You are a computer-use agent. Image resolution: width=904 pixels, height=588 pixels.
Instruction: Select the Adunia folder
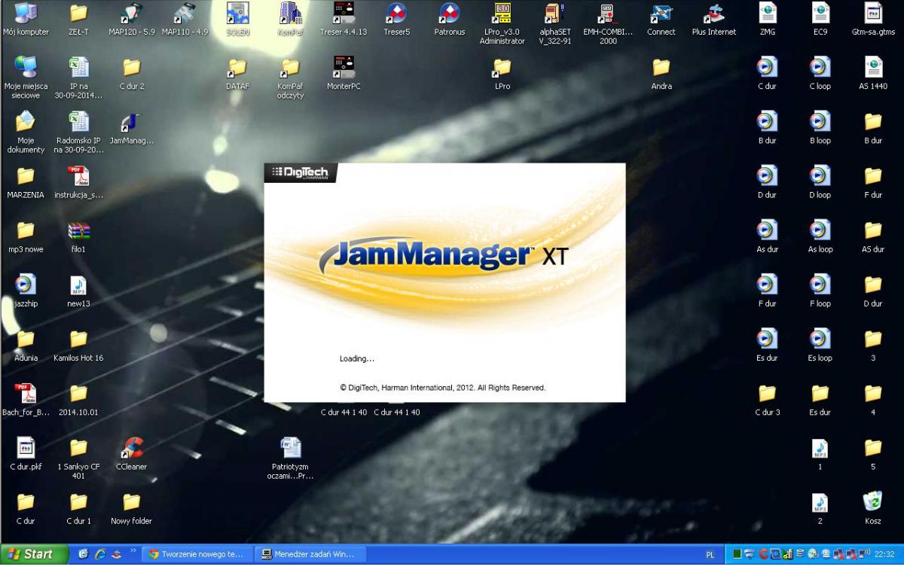click(x=26, y=346)
